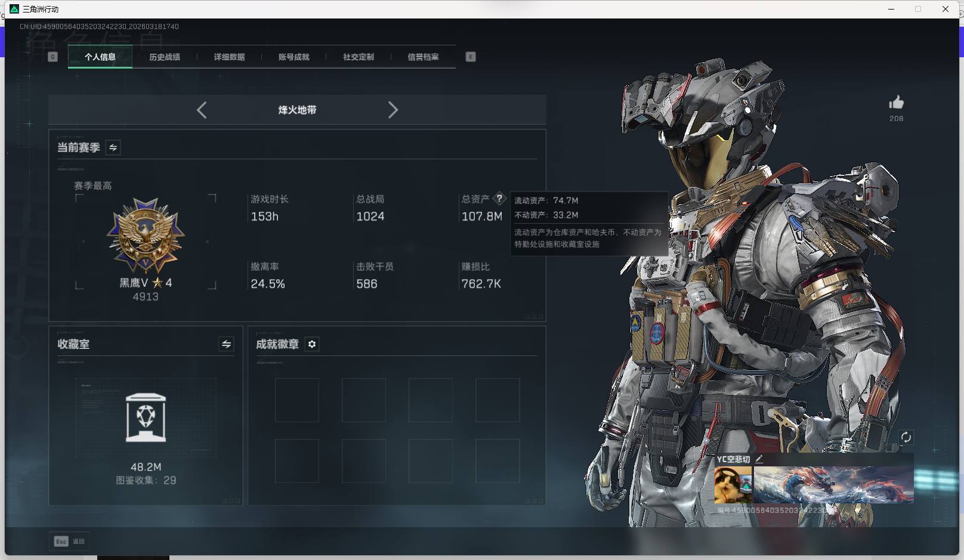Open 成就徽章 settings gear
964x560 pixels.
pos(312,344)
